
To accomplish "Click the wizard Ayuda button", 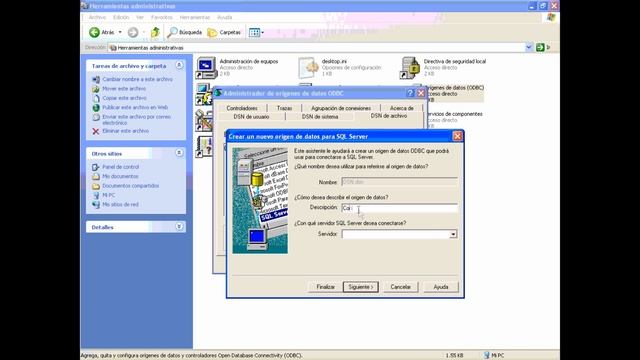I will [440, 287].
